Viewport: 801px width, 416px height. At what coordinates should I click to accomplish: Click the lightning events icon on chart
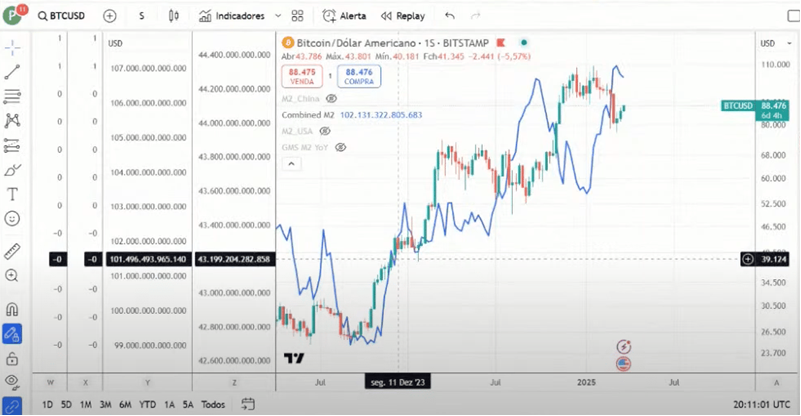point(623,347)
